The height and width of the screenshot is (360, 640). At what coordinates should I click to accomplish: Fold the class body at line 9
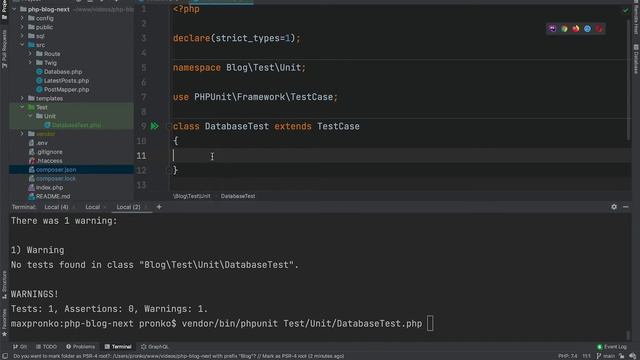point(169,126)
